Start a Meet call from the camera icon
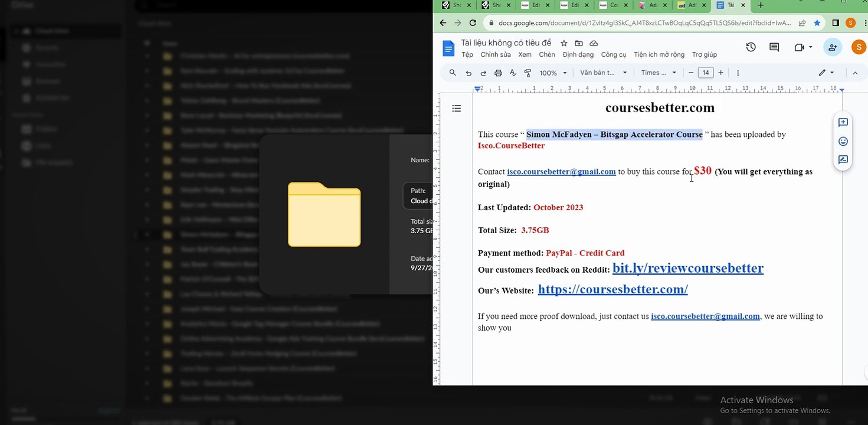The height and width of the screenshot is (425, 868). pyautogui.click(x=800, y=47)
